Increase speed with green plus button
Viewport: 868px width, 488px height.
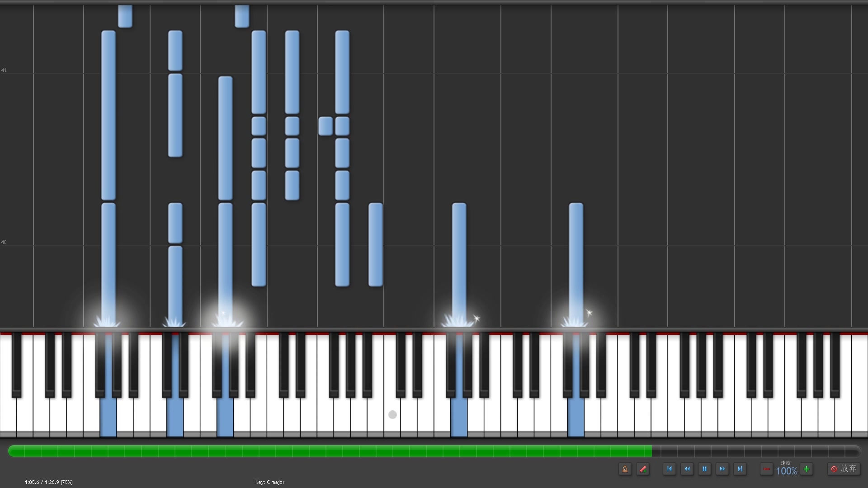tap(806, 469)
